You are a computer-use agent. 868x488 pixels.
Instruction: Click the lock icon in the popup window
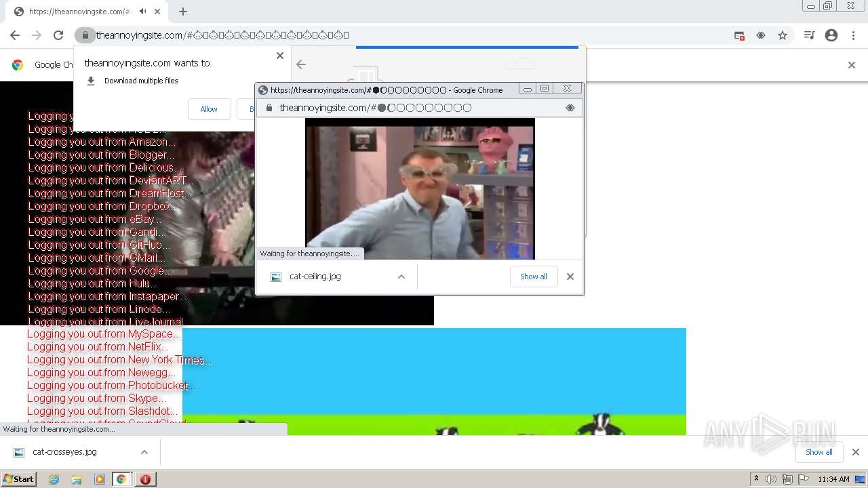click(x=269, y=108)
